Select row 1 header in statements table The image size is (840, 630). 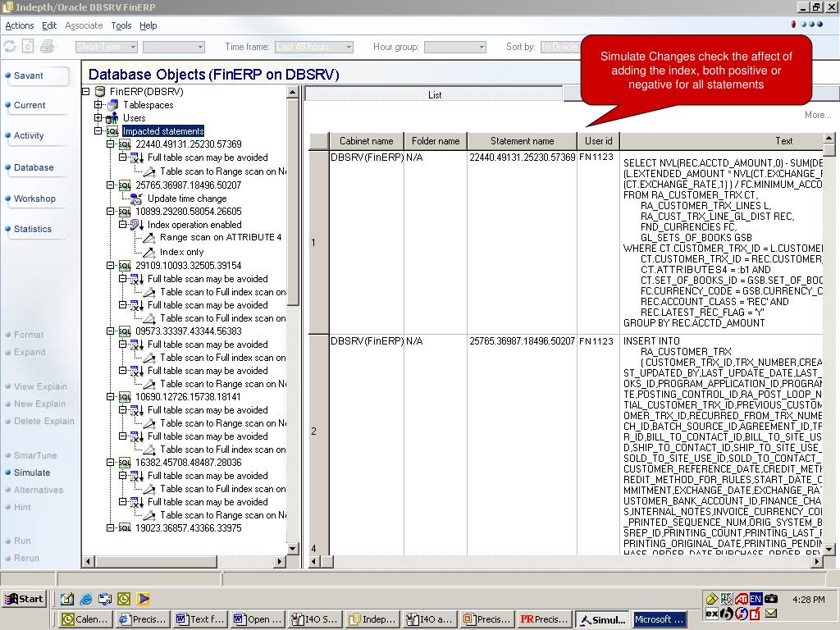(319, 242)
